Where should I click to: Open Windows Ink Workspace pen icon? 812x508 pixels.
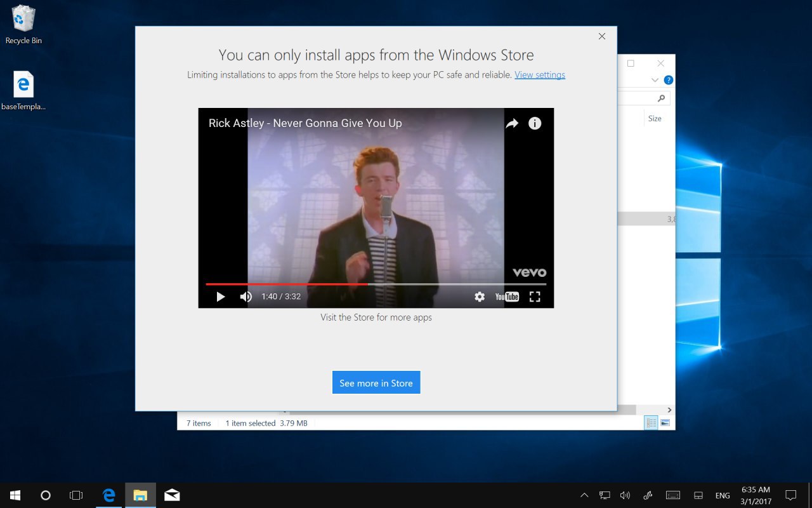tap(648, 495)
